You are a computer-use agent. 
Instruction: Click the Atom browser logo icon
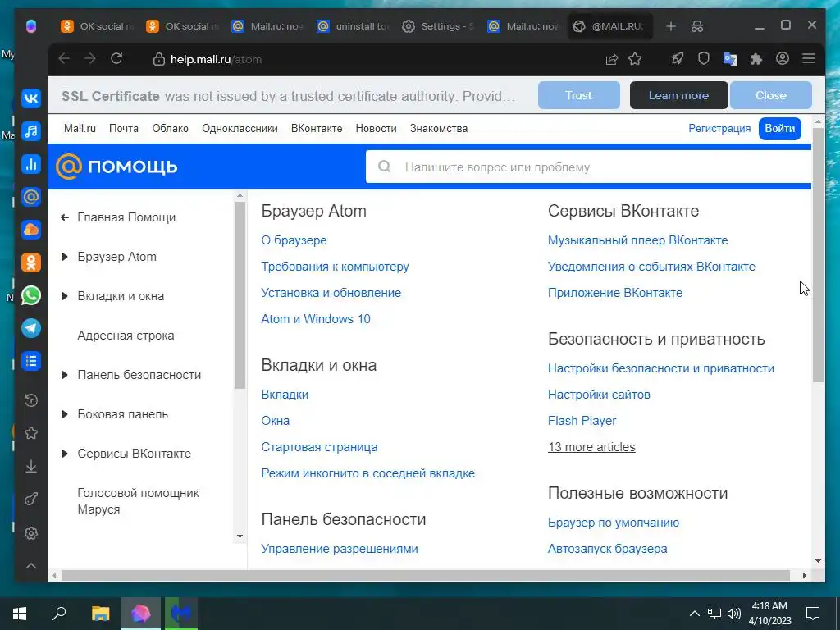[x=31, y=25]
